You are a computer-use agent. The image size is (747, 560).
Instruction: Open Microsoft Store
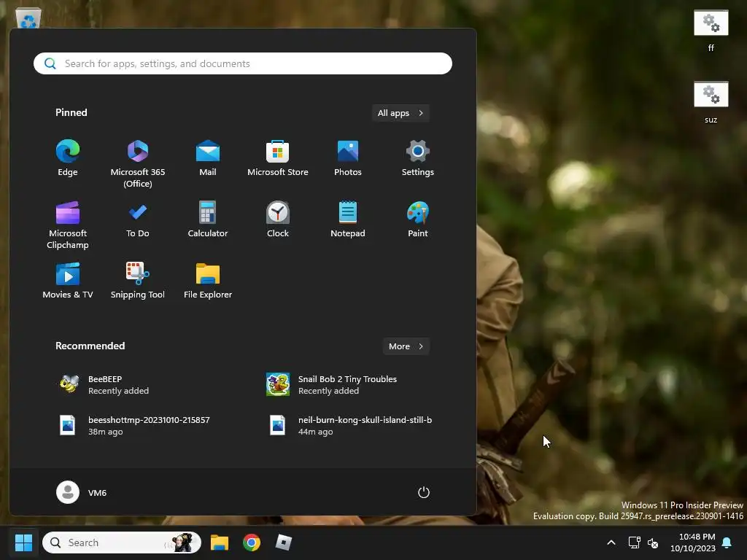click(278, 158)
